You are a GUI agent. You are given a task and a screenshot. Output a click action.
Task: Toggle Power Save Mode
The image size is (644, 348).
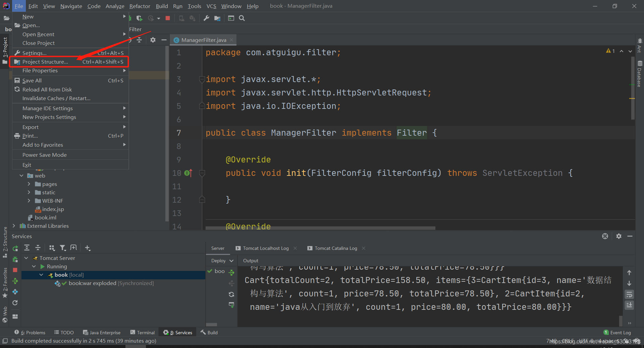(45, 155)
